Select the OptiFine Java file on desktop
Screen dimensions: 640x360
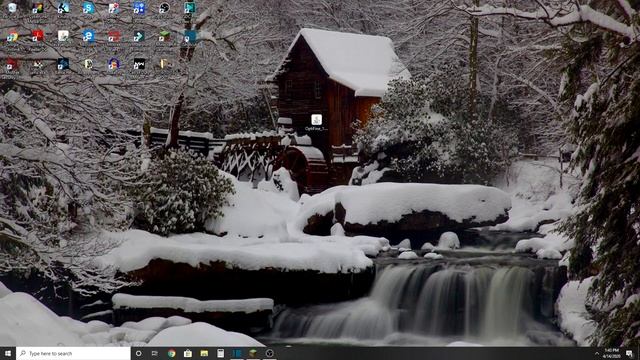[316, 122]
